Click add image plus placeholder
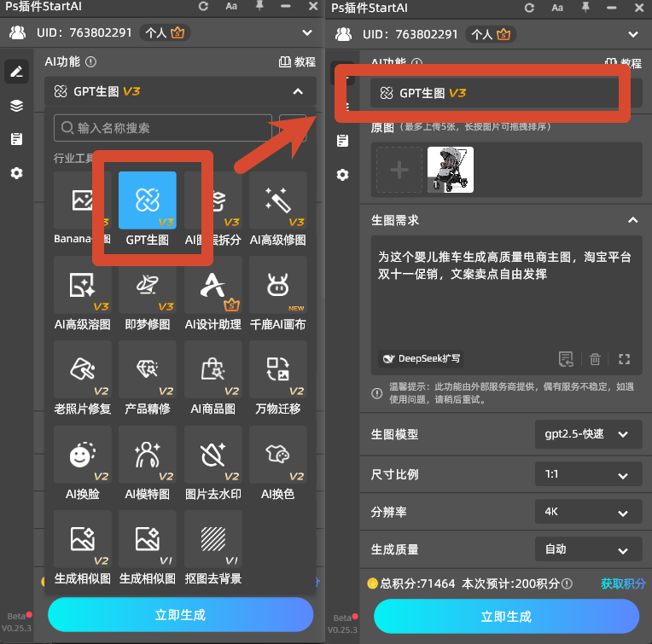 click(x=399, y=170)
